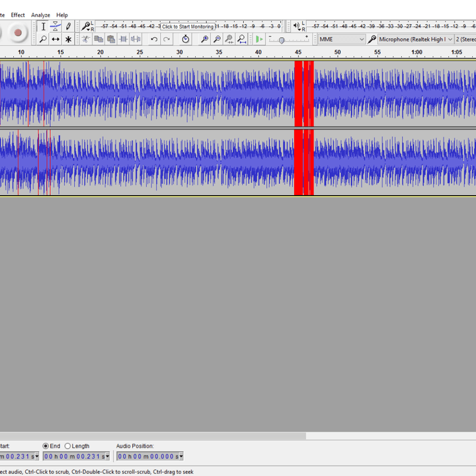Click the Undo arrow
The width and height of the screenshot is (476, 476).
click(154, 39)
